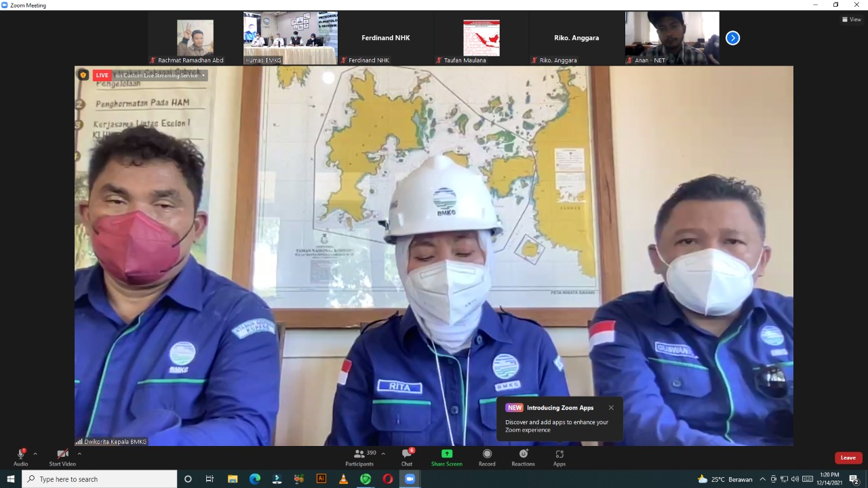Expand the participants options caret
This screenshot has width=868, height=488.
383,454
